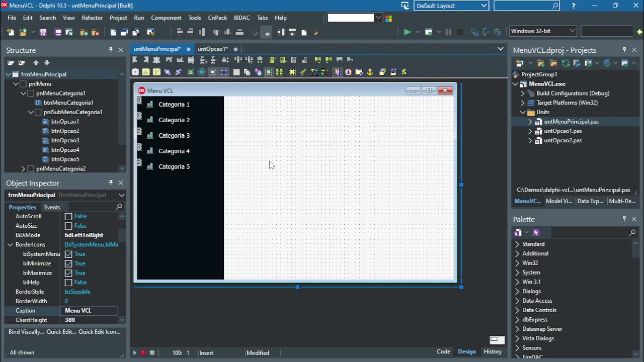This screenshot has height=362, width=644.
Task: Click the IDE Insight search field in title bar
Action: pos(526,6)
